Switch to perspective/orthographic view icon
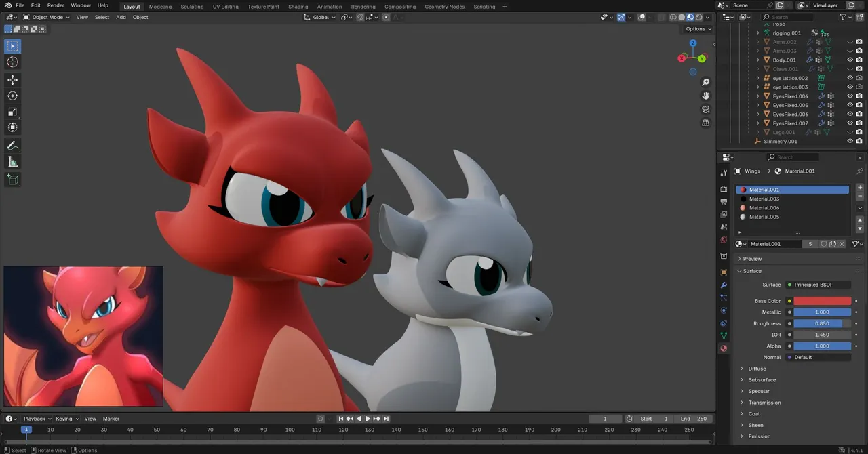 706,123
